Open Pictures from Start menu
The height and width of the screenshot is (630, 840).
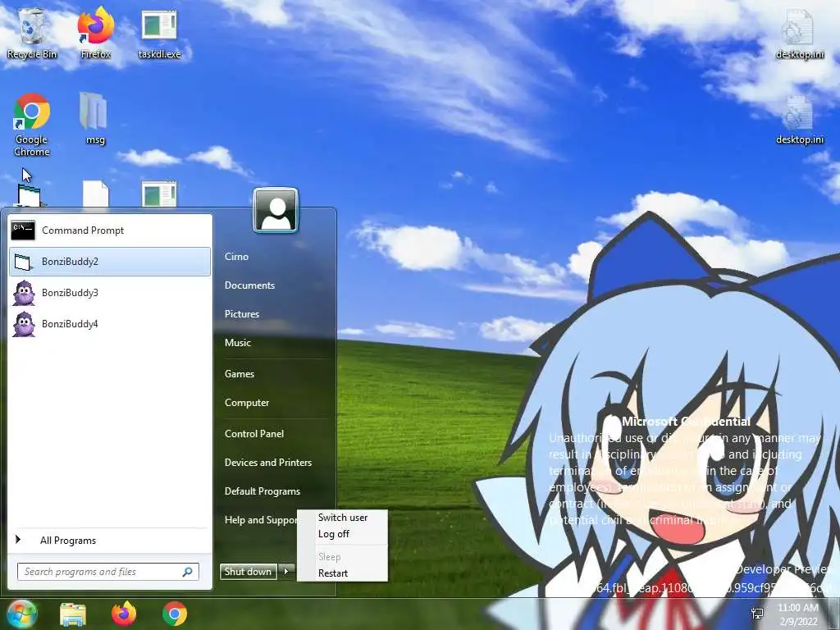coord(242,314)
